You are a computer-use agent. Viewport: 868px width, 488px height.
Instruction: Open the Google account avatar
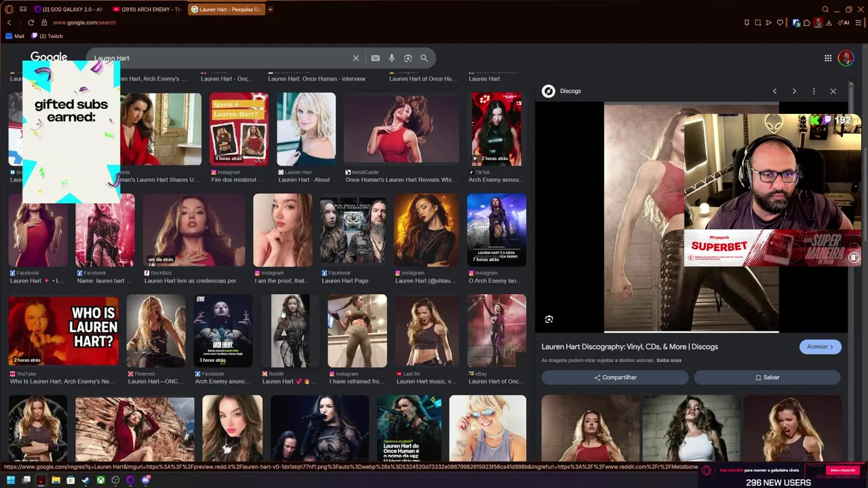point(846,58)
